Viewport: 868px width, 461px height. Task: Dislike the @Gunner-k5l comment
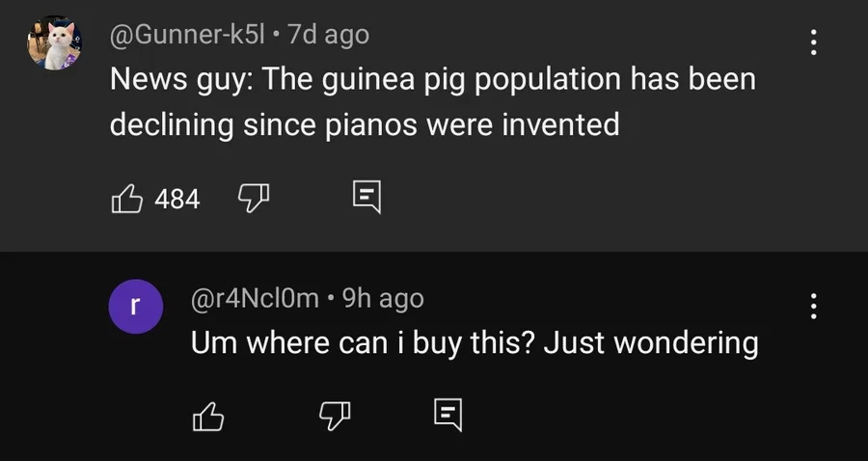click(x=254, y=199)
